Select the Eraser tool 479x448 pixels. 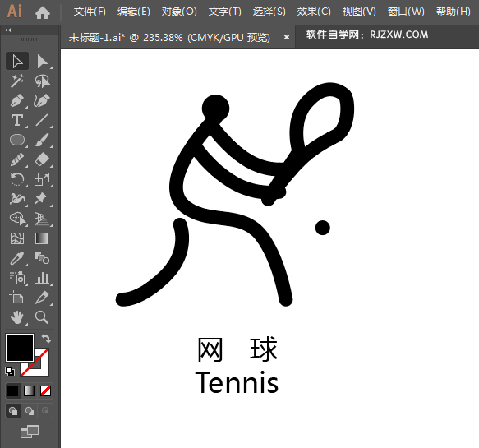pyautogui.click(x=42, y=159)
